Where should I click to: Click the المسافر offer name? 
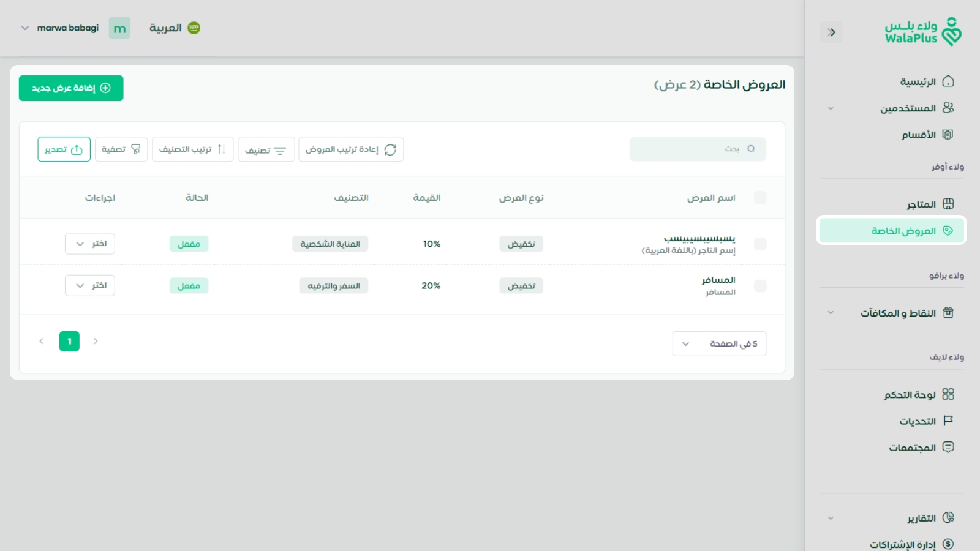(718, 280)
